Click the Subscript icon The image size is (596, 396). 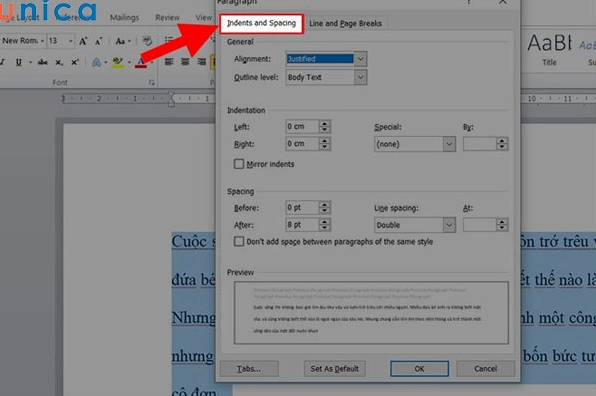click(x=59, y=62)
